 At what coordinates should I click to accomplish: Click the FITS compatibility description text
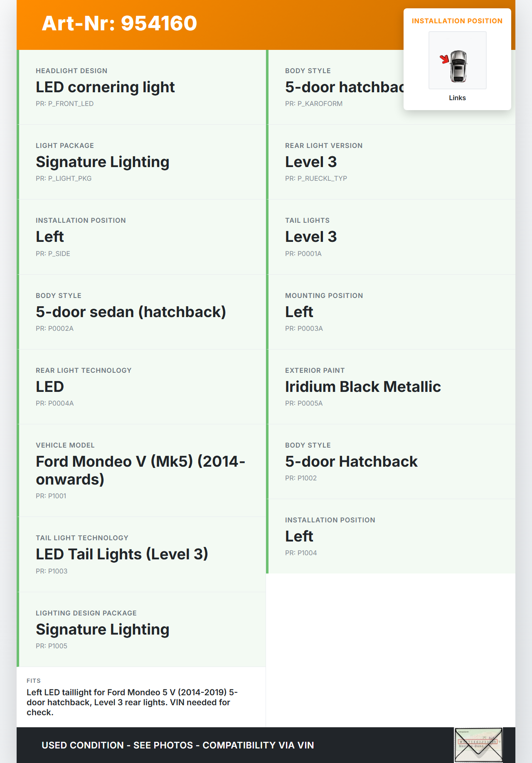tap(132, 702)
